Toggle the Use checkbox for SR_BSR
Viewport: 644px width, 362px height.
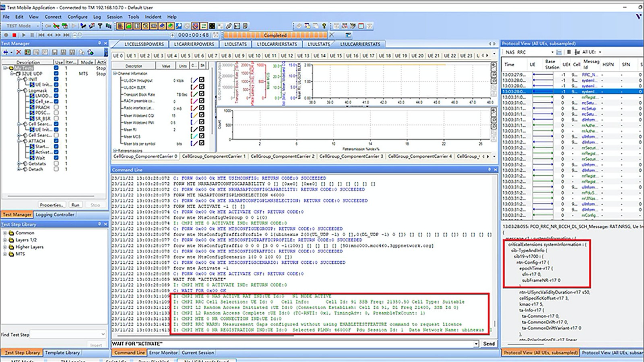pos(56,118)
